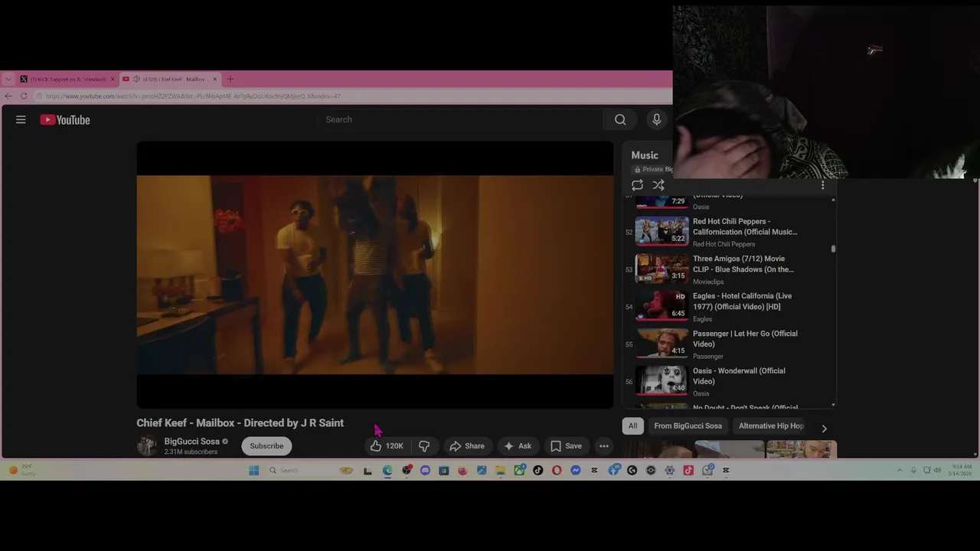Open the Xbox app taskbar icon
The height and width of the screenshot is (551, 980).
click(x=520, y=471)
